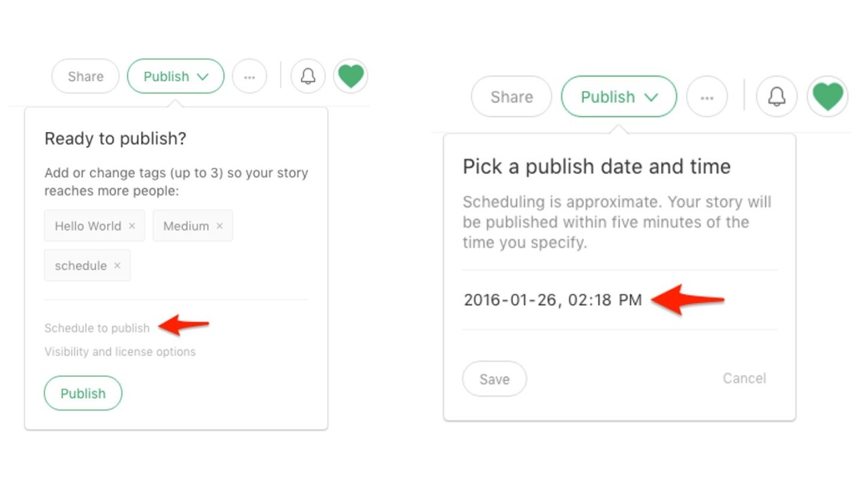Save the scheduled publish time
The image size is (868, 488).
pos(494,379)
